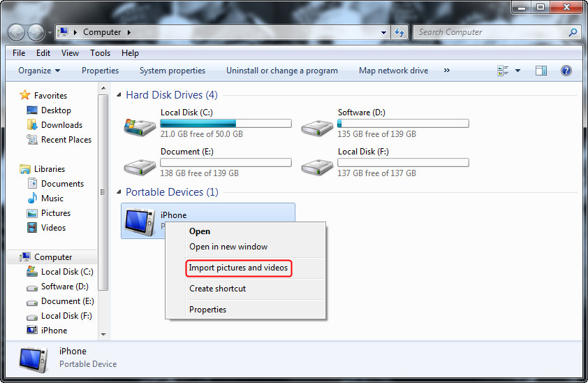Click the Libraries folder icon
588x383 pixels.
coord(24,169)
